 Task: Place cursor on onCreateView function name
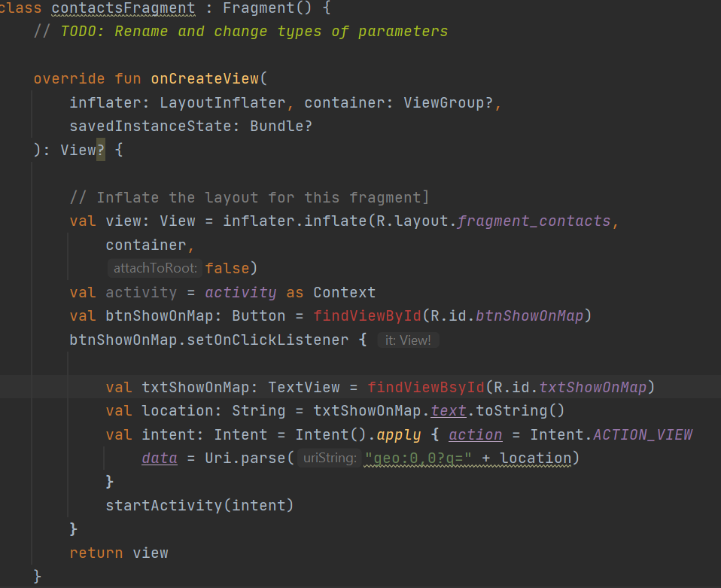pyautogui.click(x=205, y=78)
